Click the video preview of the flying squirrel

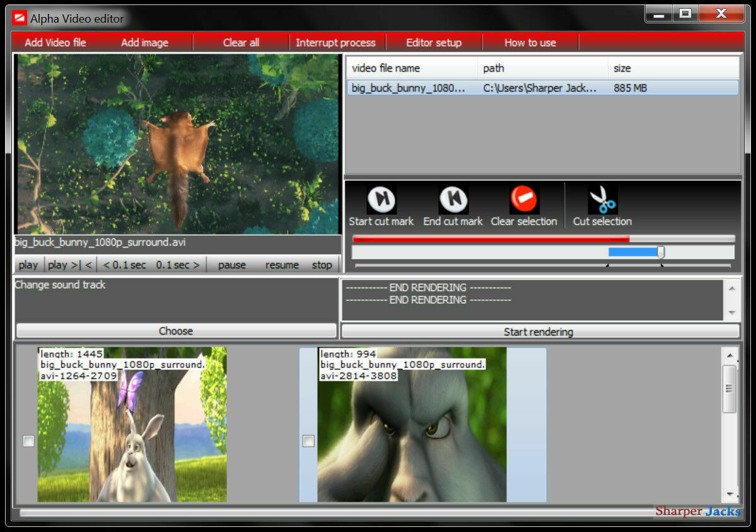(177, 144)
